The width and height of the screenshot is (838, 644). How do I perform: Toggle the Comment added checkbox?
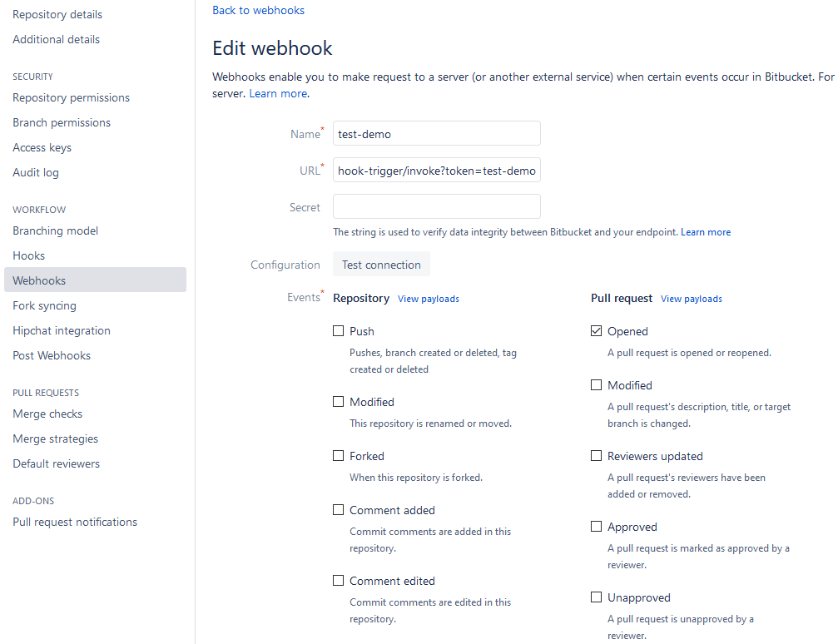click(338, 510)
